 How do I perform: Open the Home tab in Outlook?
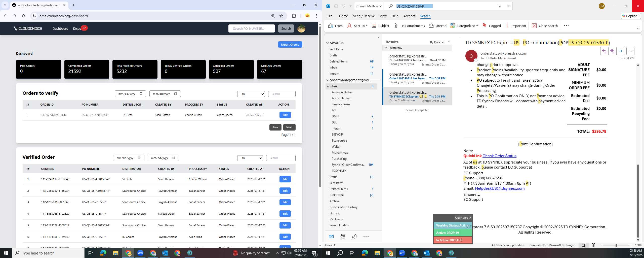[x=343, y=16]
